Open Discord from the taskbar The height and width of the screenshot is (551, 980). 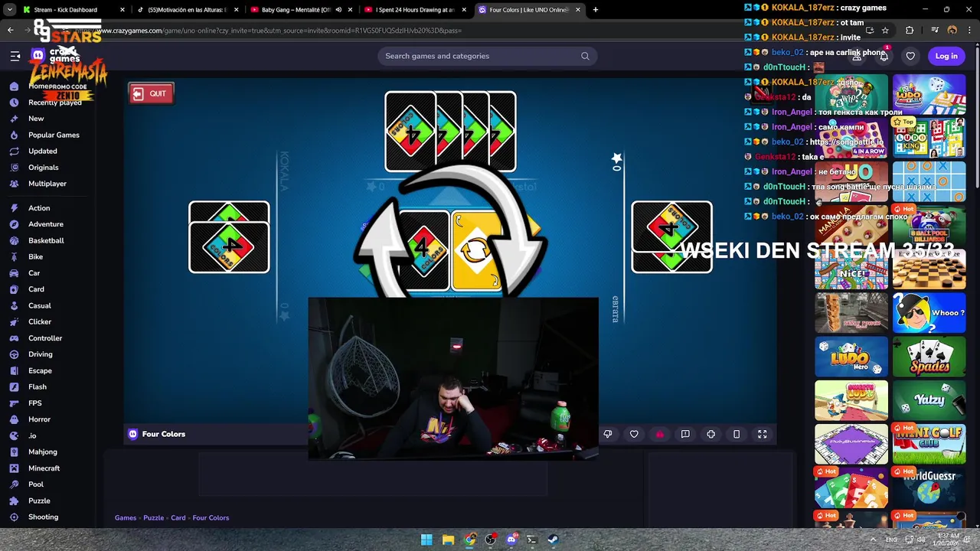point(511,540)
